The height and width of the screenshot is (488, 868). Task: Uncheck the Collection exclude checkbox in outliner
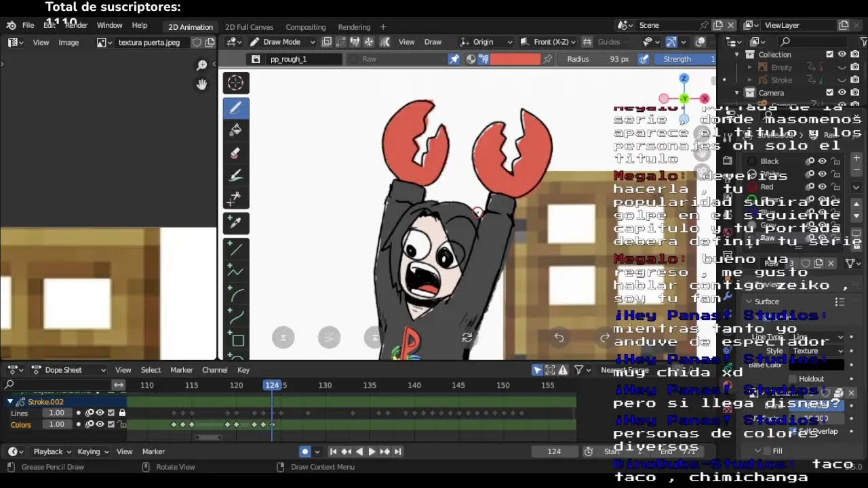click(x=829, y=54)
